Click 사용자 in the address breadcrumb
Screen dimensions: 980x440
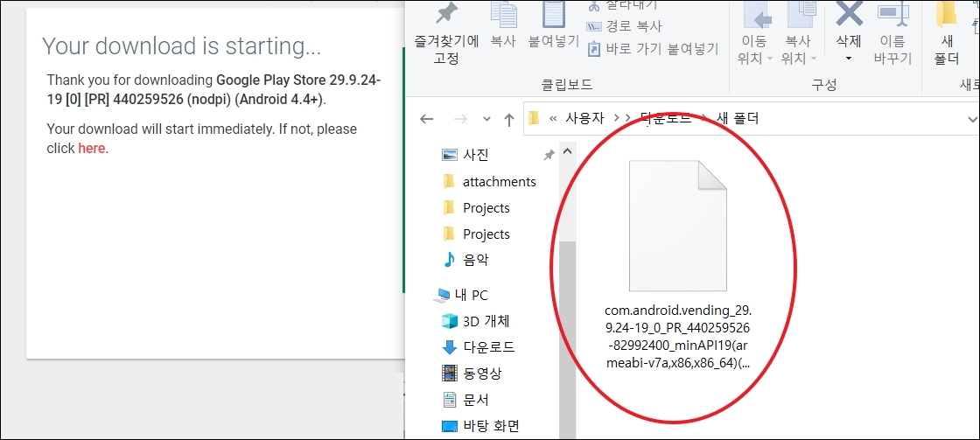pos(584,117)
